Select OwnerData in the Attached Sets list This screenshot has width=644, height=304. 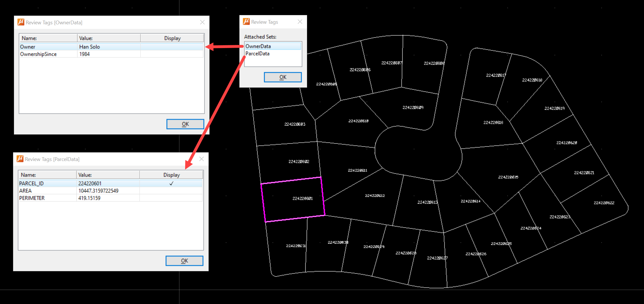[258, 46]
